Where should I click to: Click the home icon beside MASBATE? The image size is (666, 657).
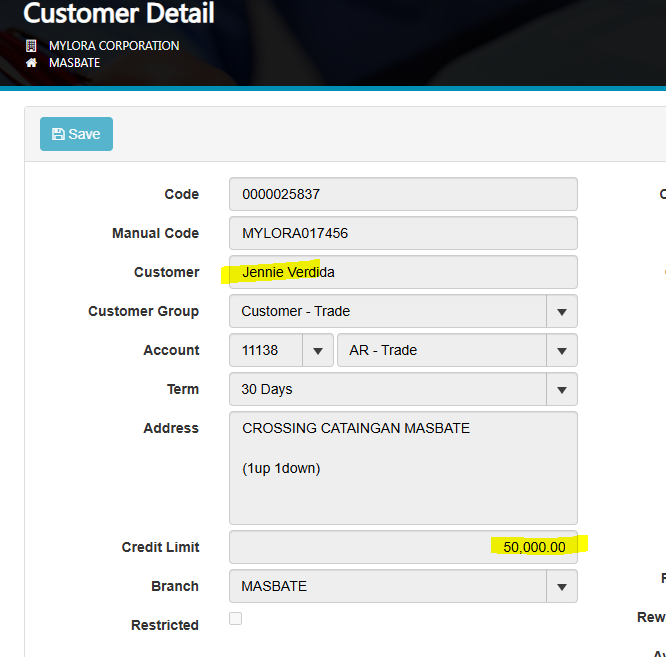tap(31, 63)
